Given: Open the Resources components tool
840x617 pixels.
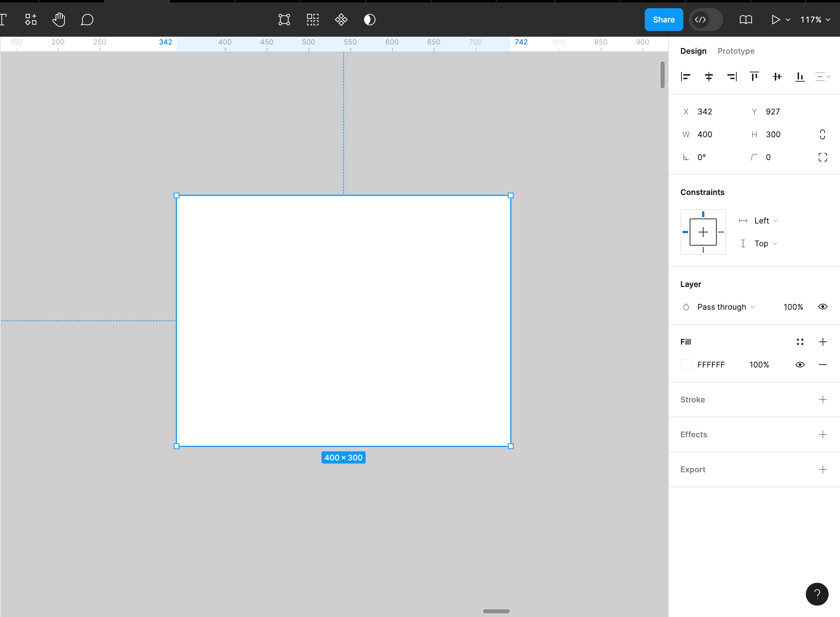Looking at the screenshot, I should (31, 19).
